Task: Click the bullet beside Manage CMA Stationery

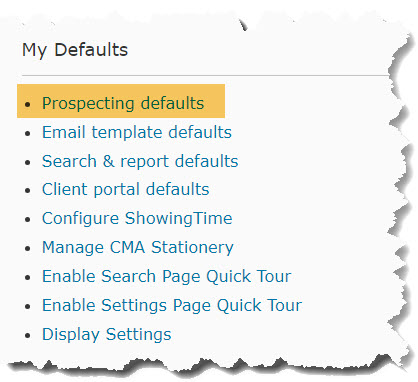Action: click(28, 249)
